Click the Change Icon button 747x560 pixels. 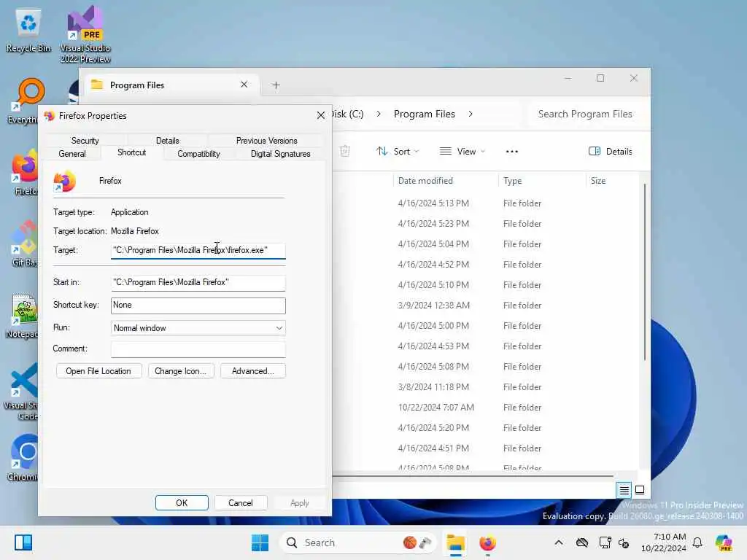tap(181, 371)
